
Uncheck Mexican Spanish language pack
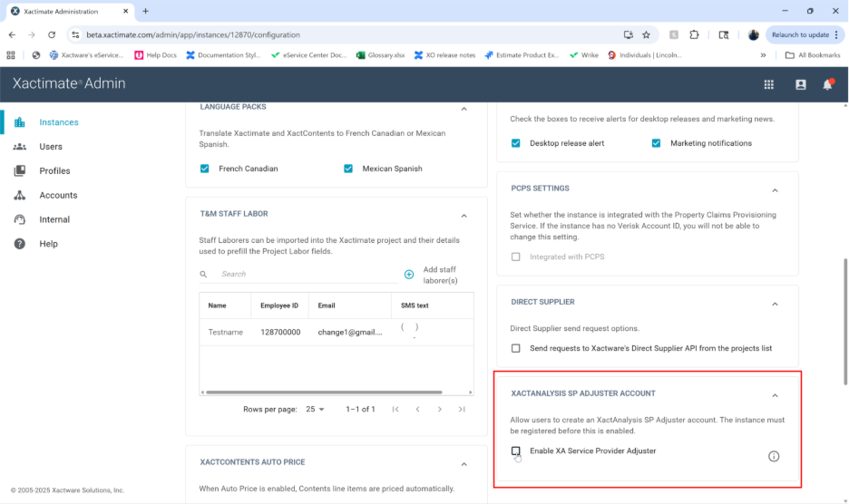[x=348, y=169]
